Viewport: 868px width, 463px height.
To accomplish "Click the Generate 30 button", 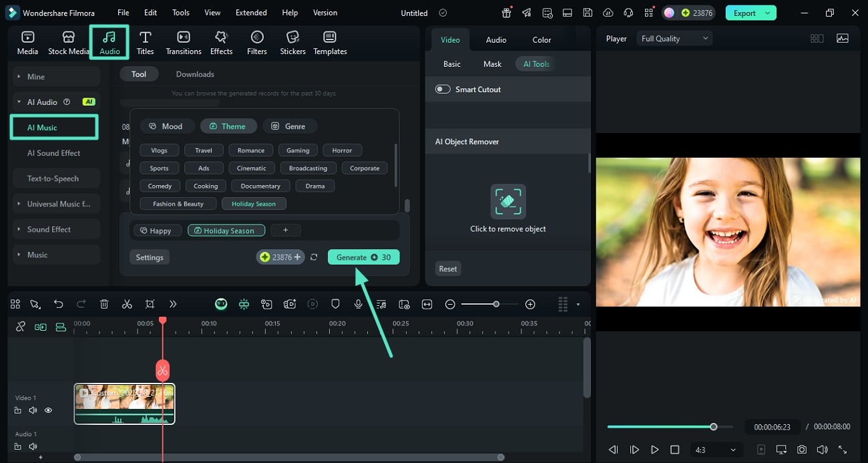I will click(363, 257).
